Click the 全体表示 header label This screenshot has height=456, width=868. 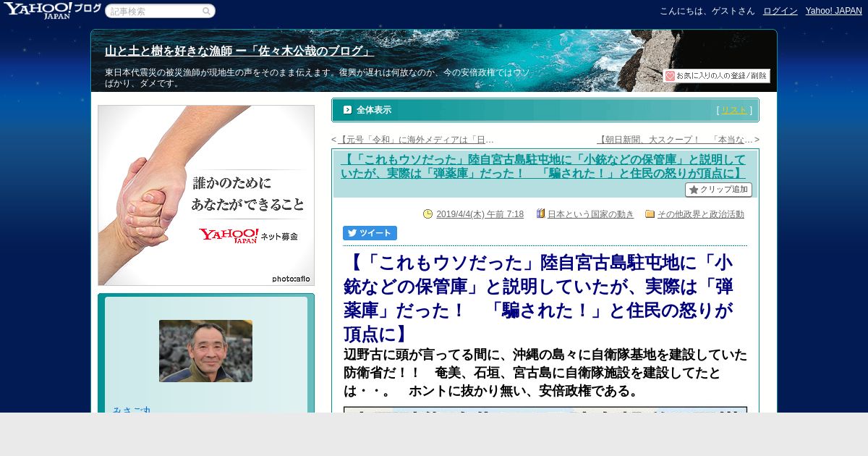tap(374, 110)
